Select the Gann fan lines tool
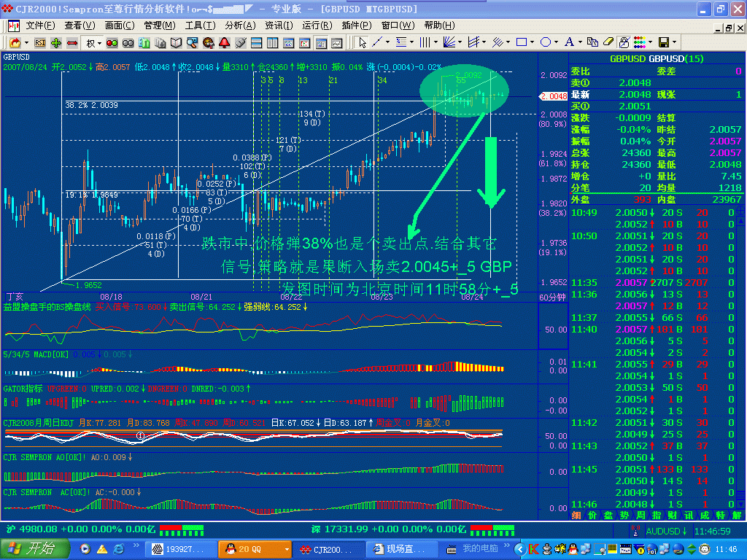The width and height of the screenshot is (747, 560). pos(449,42)
